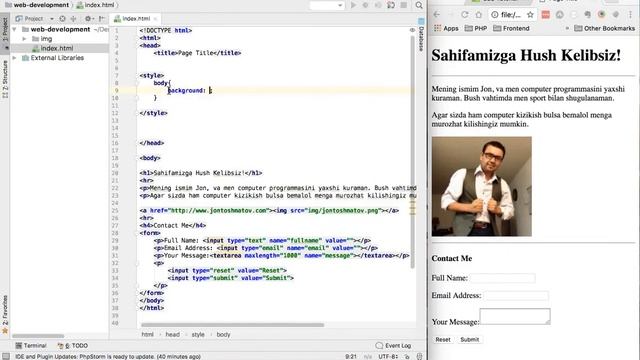Click the style breadcrumb below editor
The image size is (640, 360).
(198, 334)
